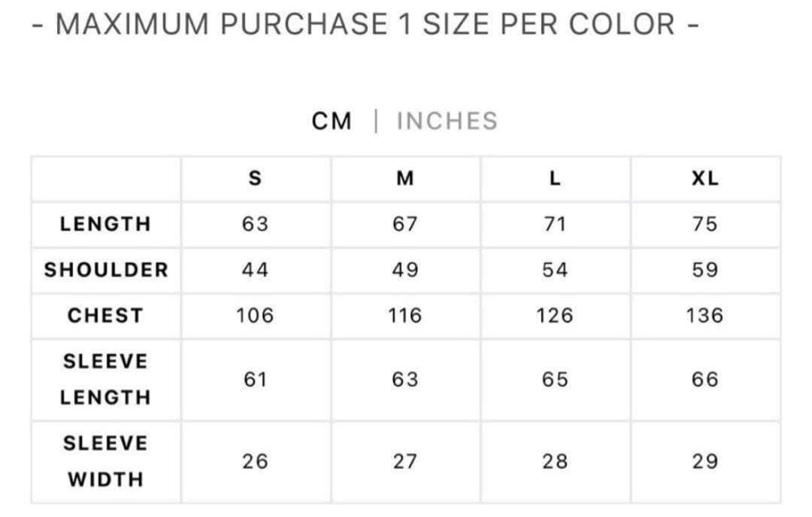Select the SLEEVE WIDTH row label
Image resolution: width=812 pixels, height=517 pixels.
pyautogui.click(x=106, y=461)
